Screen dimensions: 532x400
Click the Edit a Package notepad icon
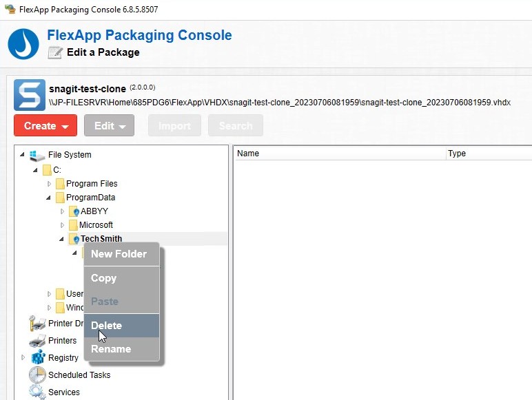click(x=55, y=52)
